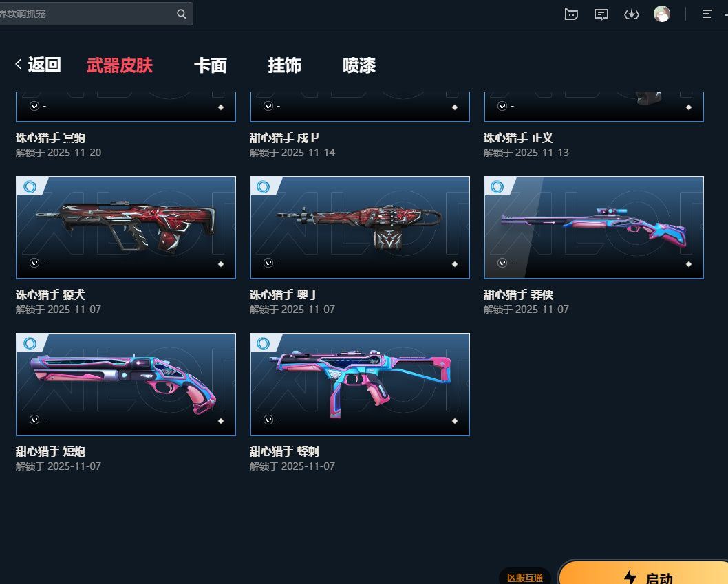Switch to the 卡面 tab
The width and height of the screenshot is (728, 584).
[x=211, y=65]
